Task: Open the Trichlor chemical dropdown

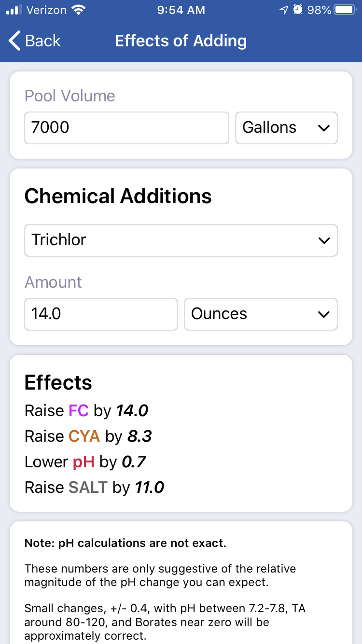Action: pyautogui.click(x=181, y=240)
